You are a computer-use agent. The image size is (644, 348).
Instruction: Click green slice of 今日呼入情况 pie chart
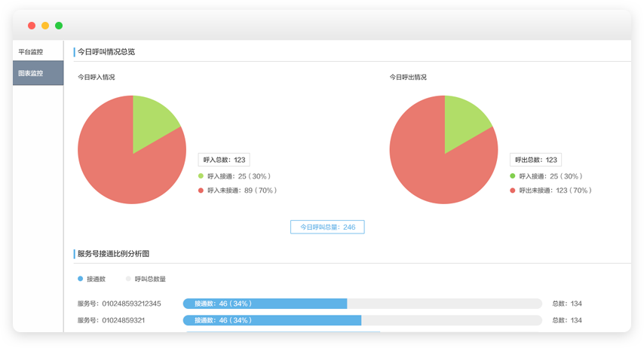point(152,121)
